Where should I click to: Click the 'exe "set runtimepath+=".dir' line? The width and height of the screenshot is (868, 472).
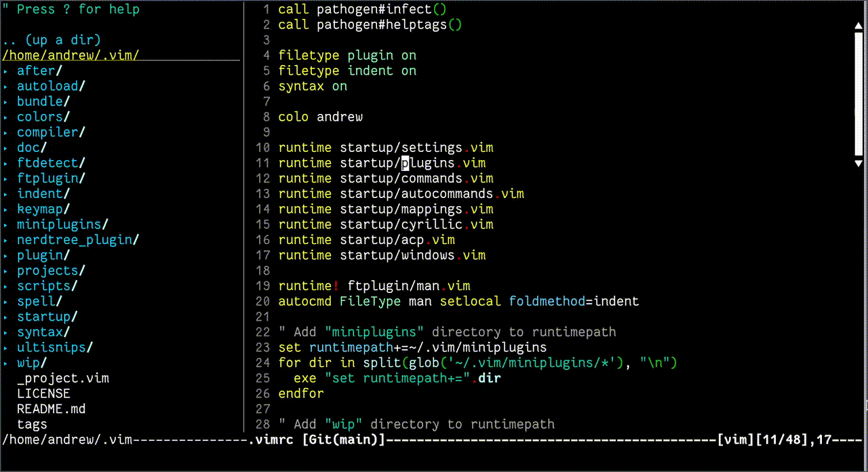pyautogui.click(x=397, y=378)
